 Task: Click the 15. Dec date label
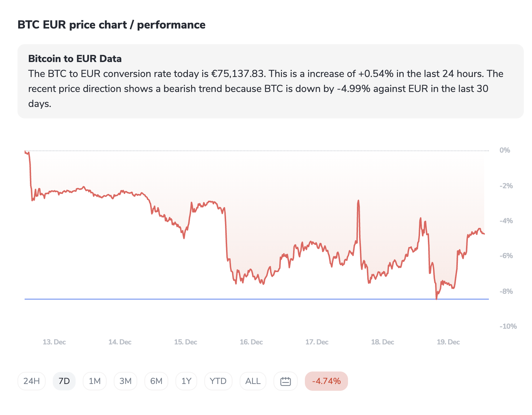[x=185, y=342]
